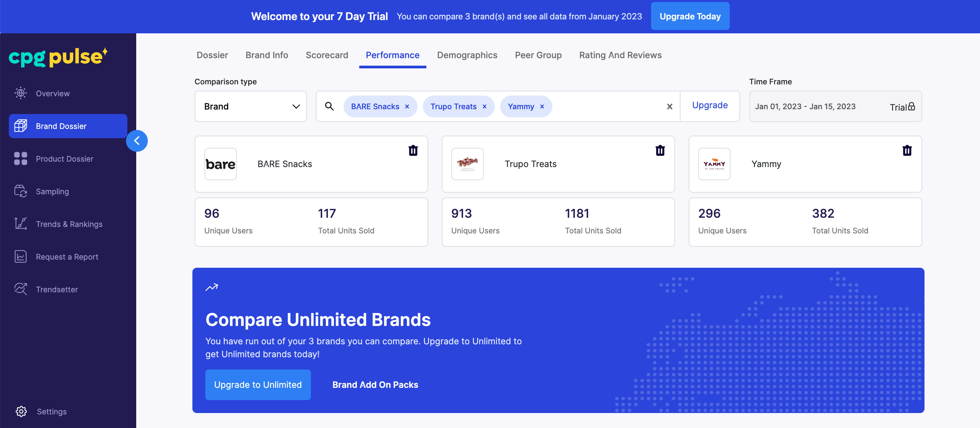Remove the Trupo Treats filter chip
This screenshot has height=428, width=980.
click(x=484, y=106)
